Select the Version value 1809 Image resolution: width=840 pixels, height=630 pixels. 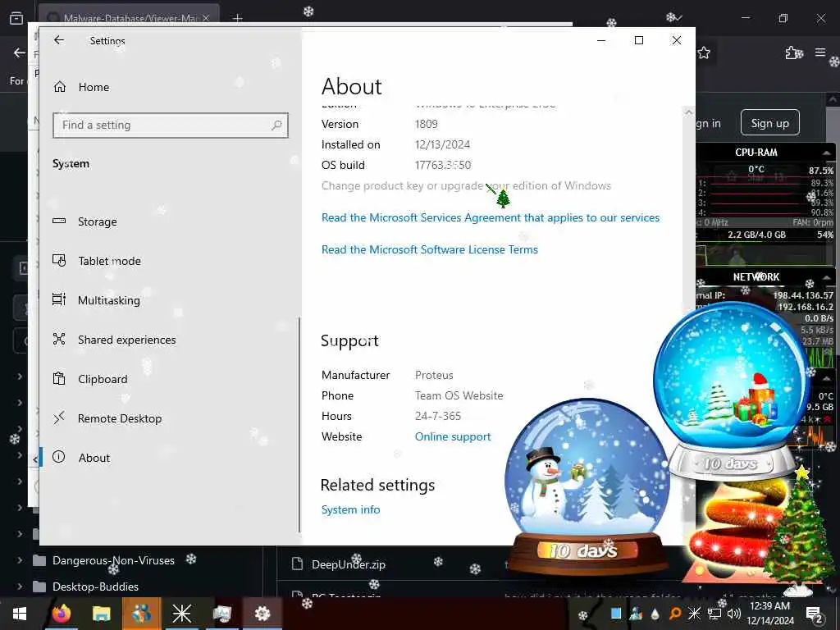pyautogui.click(x=427, y=124)
